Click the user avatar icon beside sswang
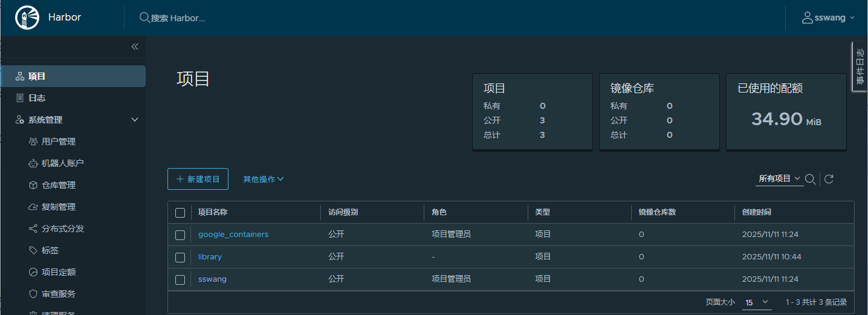The image size is (868, 315). click(807, 18)
